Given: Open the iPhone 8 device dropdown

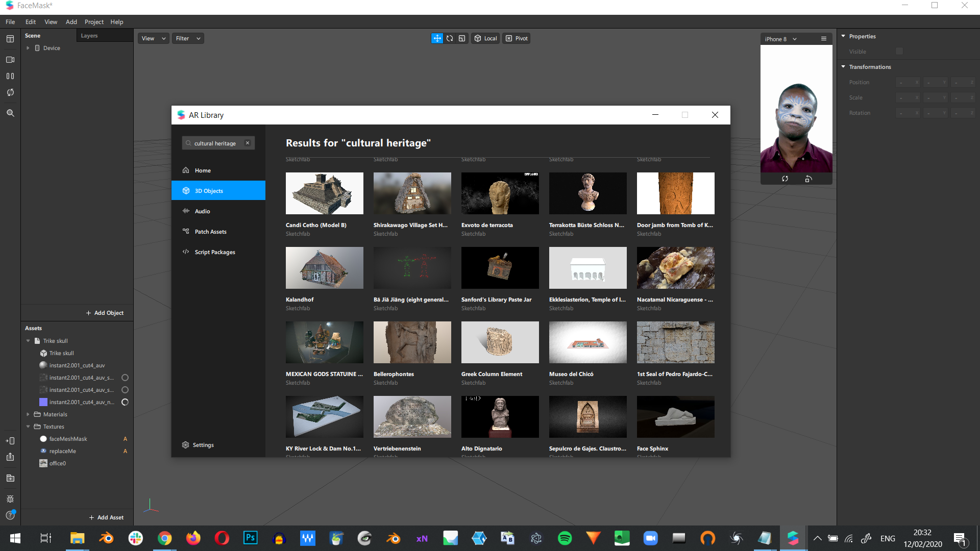Looking at the screenshot, I should [780, 39].
